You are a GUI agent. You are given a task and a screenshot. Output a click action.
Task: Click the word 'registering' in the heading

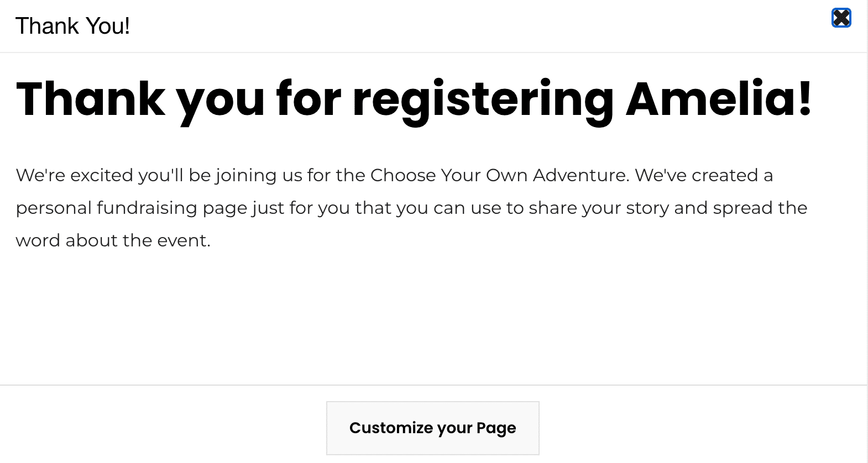pos(483,99)
